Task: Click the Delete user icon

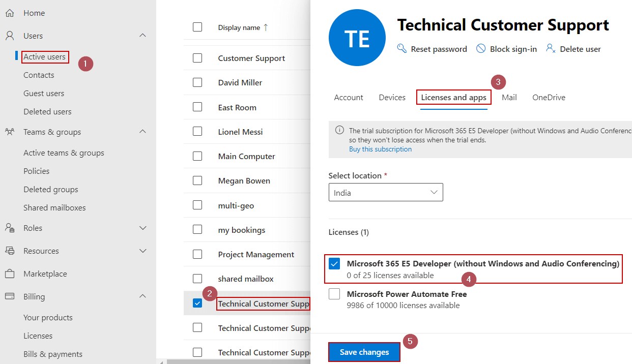Action: pos(550,48)
